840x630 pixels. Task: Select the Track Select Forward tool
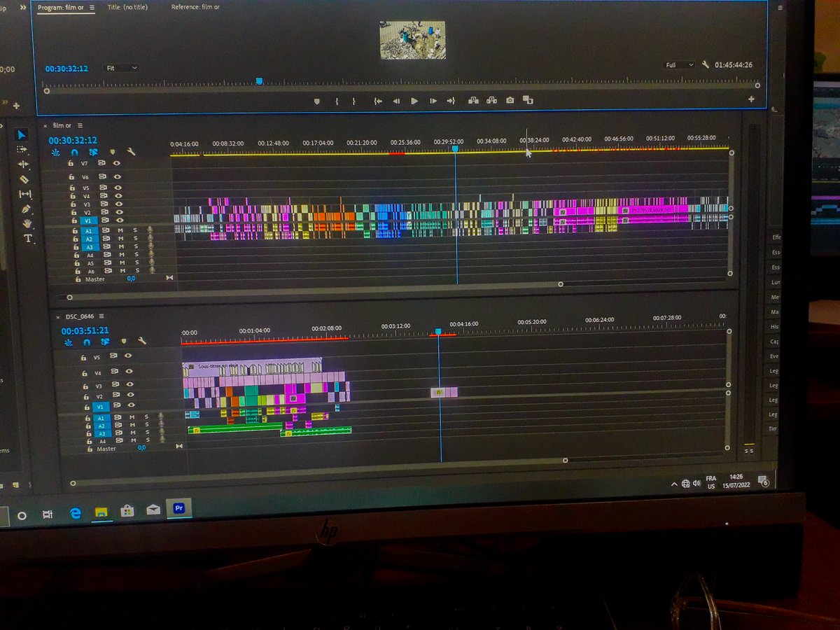[22, 150]
